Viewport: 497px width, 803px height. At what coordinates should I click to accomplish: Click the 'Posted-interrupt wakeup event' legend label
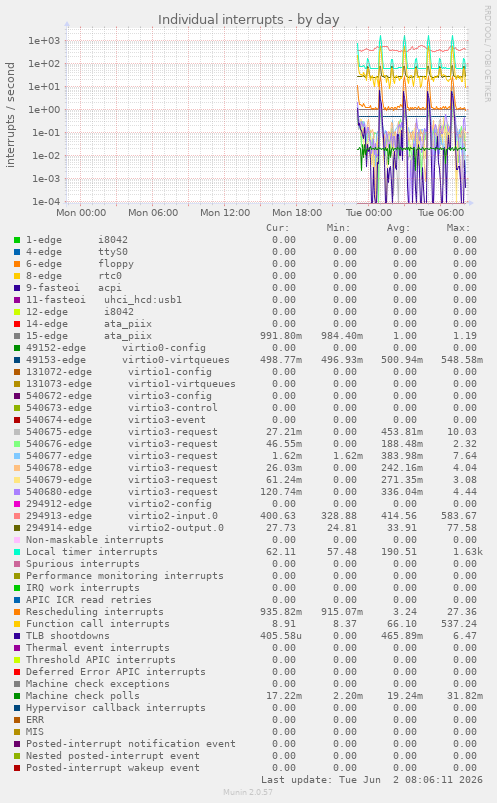tap(113, 768)
